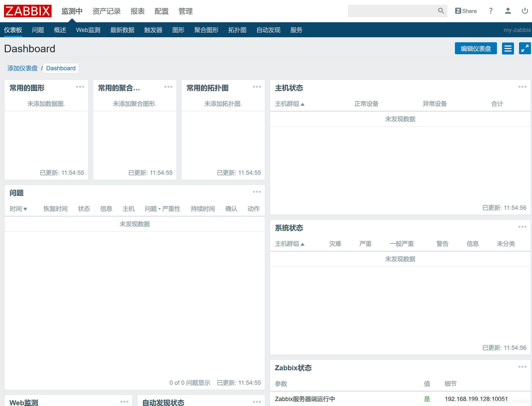
Task: Open the 报表 main menu
Action: pos(138,11)
